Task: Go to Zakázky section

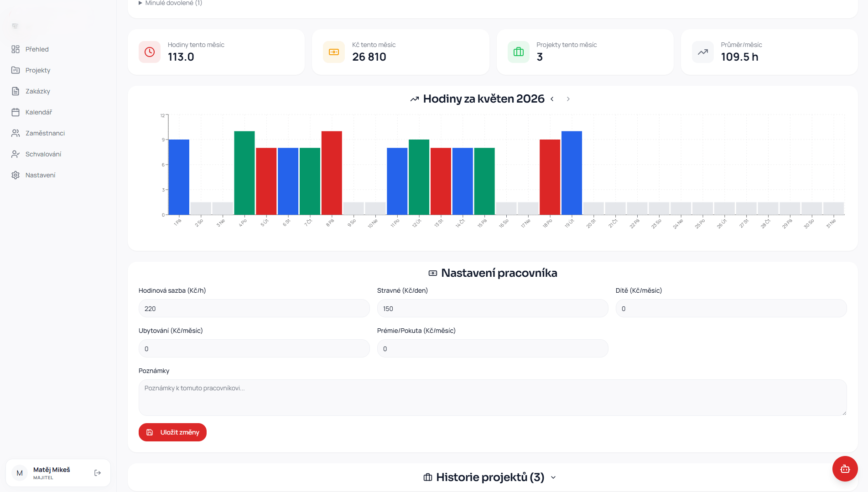Action: (38, 91)
